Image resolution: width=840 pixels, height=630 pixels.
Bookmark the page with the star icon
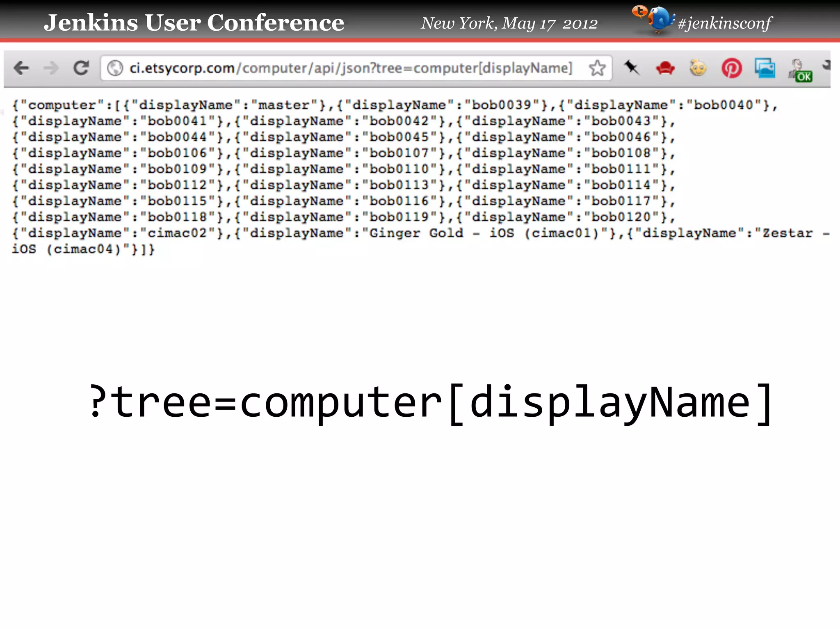[x=597, y=68]
